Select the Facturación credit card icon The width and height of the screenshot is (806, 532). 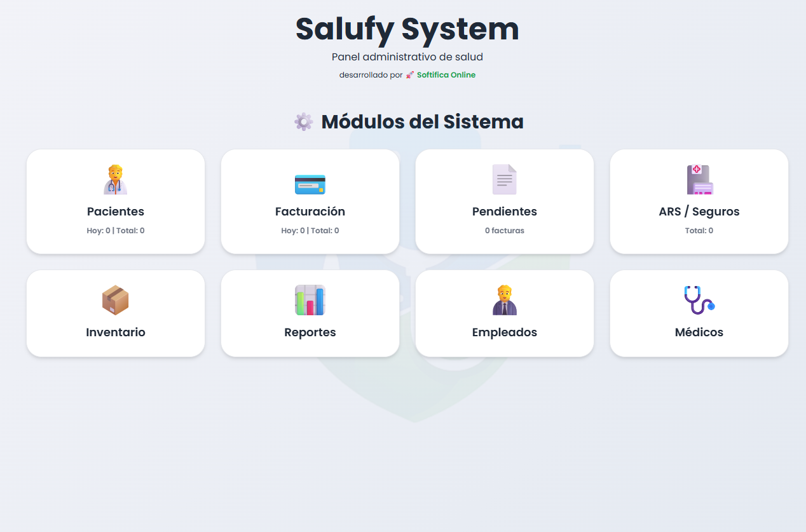[x=310, y=184]
